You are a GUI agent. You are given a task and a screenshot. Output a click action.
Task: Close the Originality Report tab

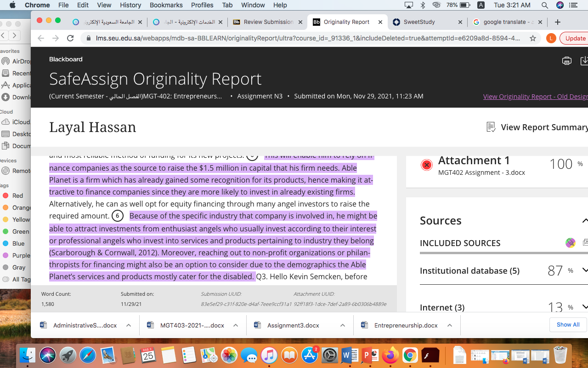[x=381, y=22]
